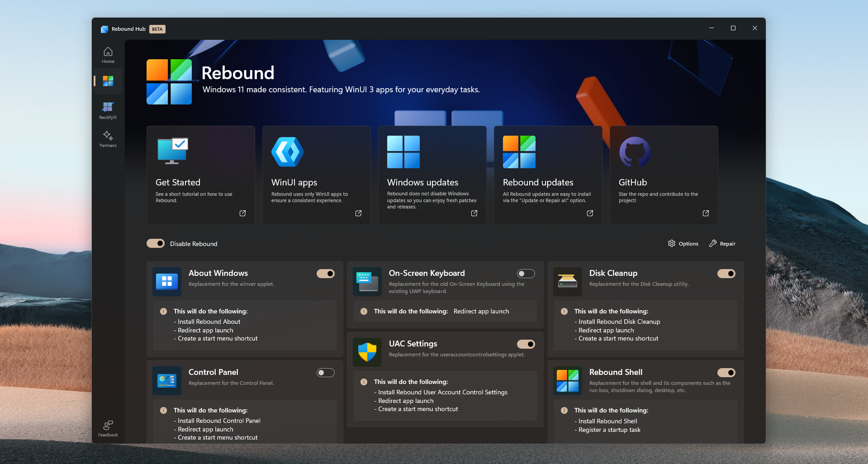Click the Rebound updates logo icon
The width and height of the screenshot is (868, 464).
click(519, 152)
